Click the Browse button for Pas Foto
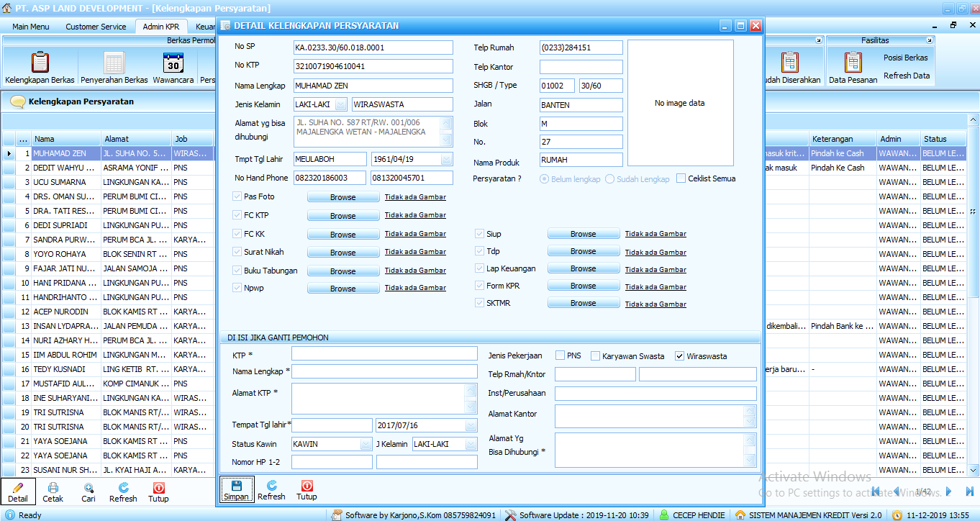980x521 pixels. (x=342, y=197)
